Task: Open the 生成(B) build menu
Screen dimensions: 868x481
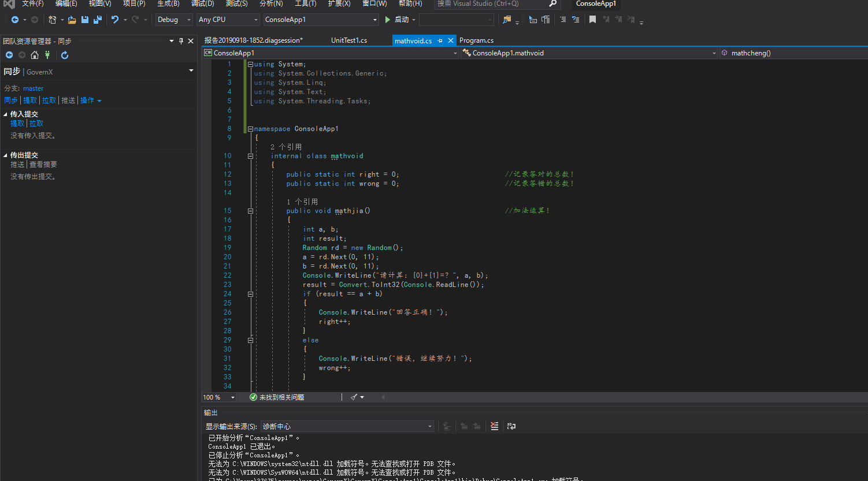Action: click(x=168, y=3)
